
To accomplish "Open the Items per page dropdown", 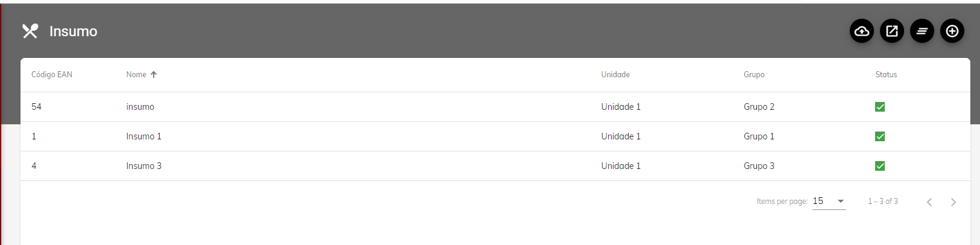I will pos(829,201).
